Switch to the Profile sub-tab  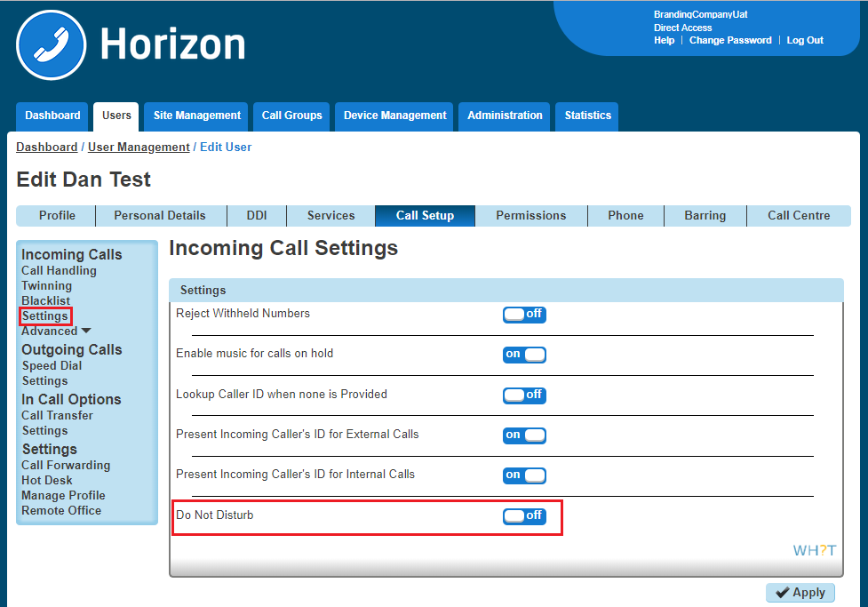(57, 215)
